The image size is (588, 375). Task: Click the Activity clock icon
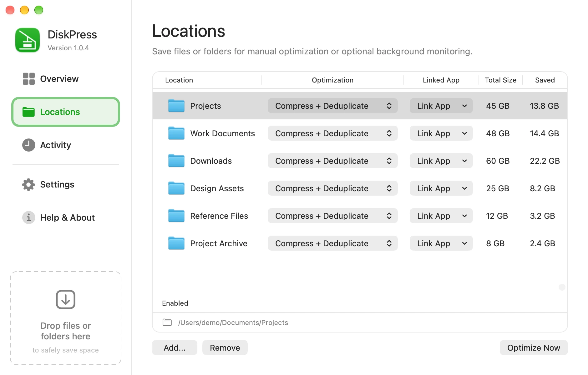[x=28, y=145]
